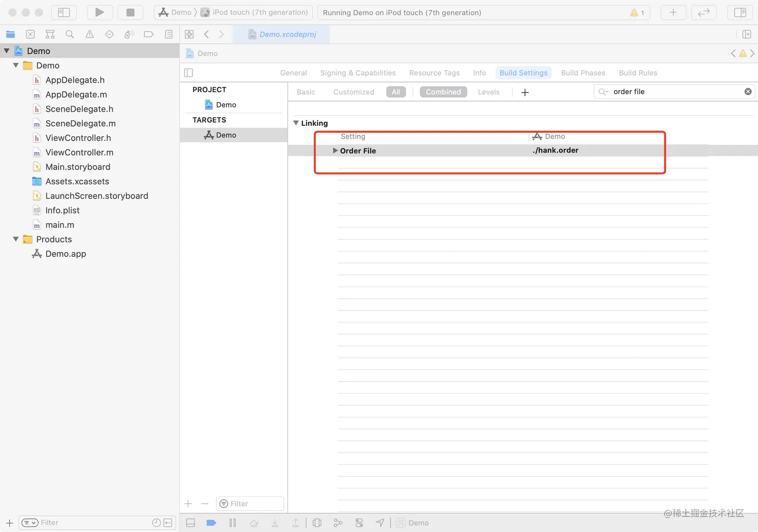This screenshot has height=532, width=758.
Task: Pause program execution in debug bar
Action: tap(233, 523)
